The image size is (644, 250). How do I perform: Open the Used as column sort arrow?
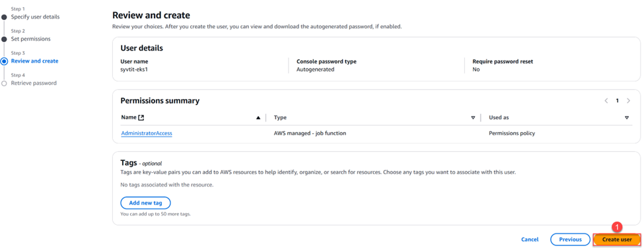click(627, 117)
